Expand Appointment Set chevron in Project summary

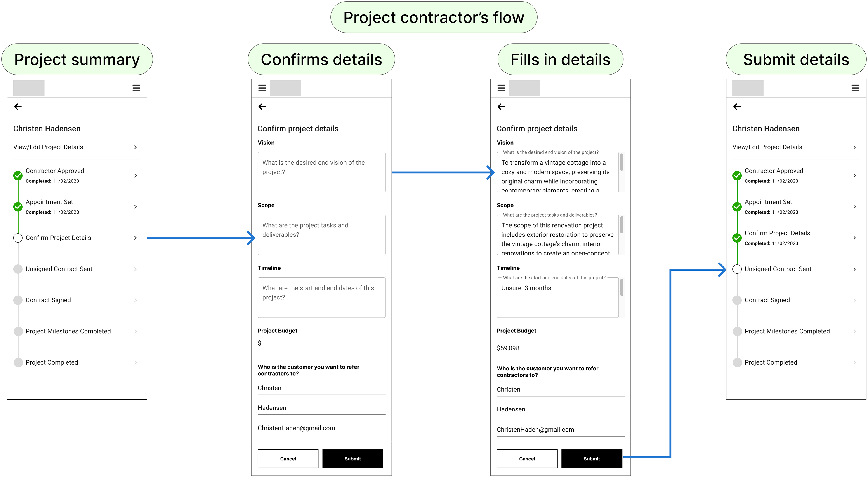135,207
